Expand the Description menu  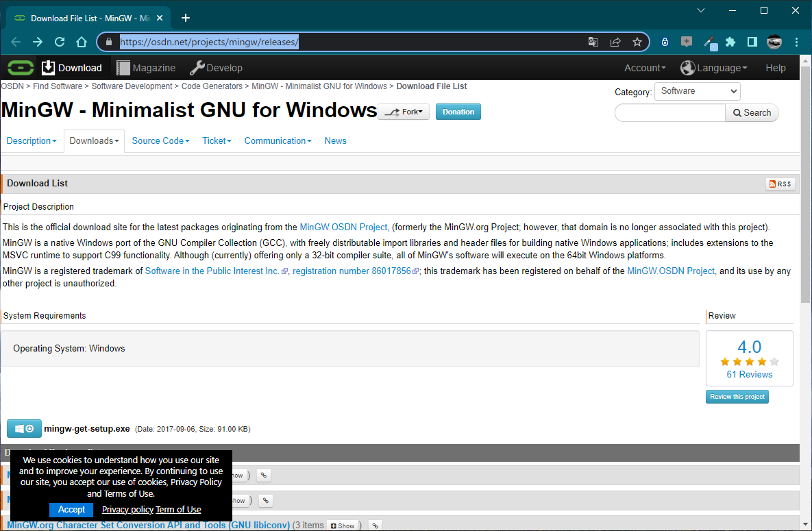pyautogui.click(x=31, y=141)
